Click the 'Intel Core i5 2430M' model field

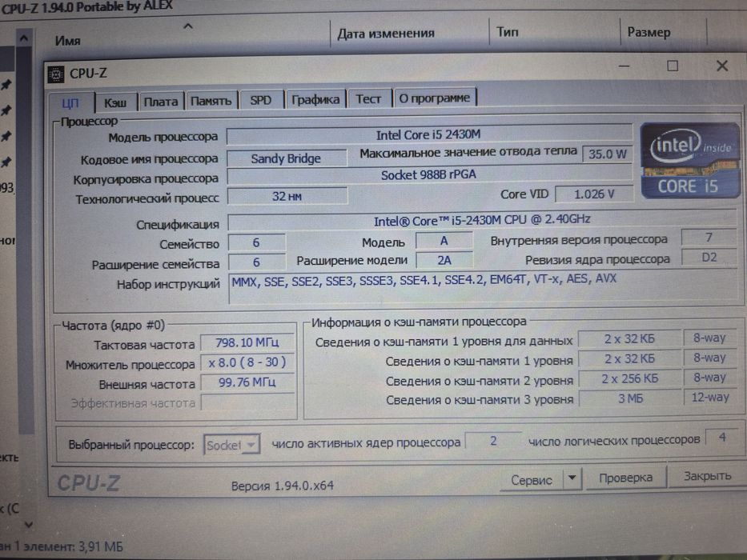(429, 135)
